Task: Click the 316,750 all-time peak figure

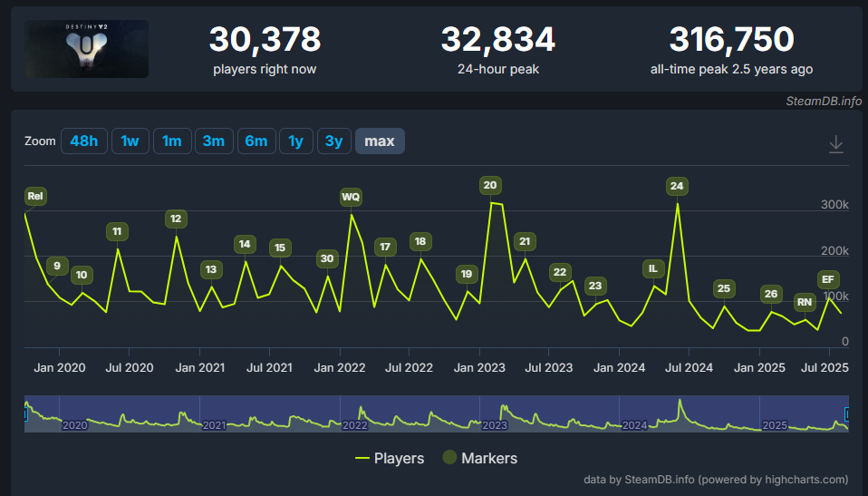Action: (x=731, y=39)
